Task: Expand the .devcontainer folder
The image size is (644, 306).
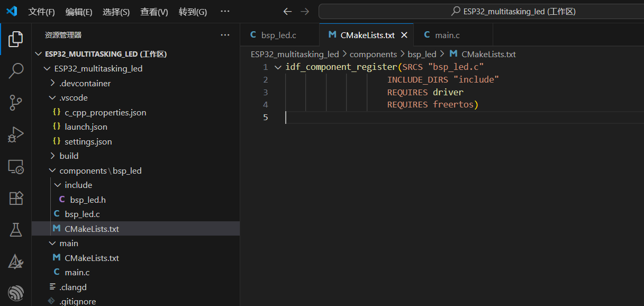Action: (52, 83)
